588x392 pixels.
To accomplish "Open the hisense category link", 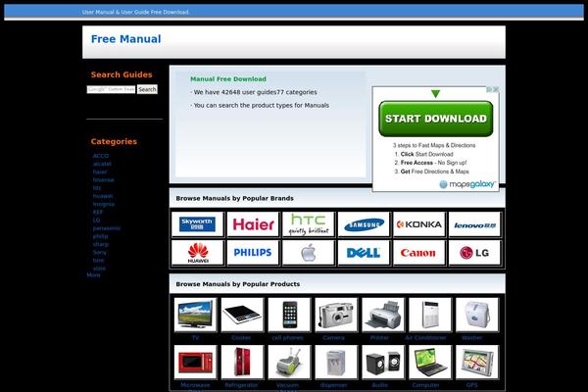I will click(103, 180).
